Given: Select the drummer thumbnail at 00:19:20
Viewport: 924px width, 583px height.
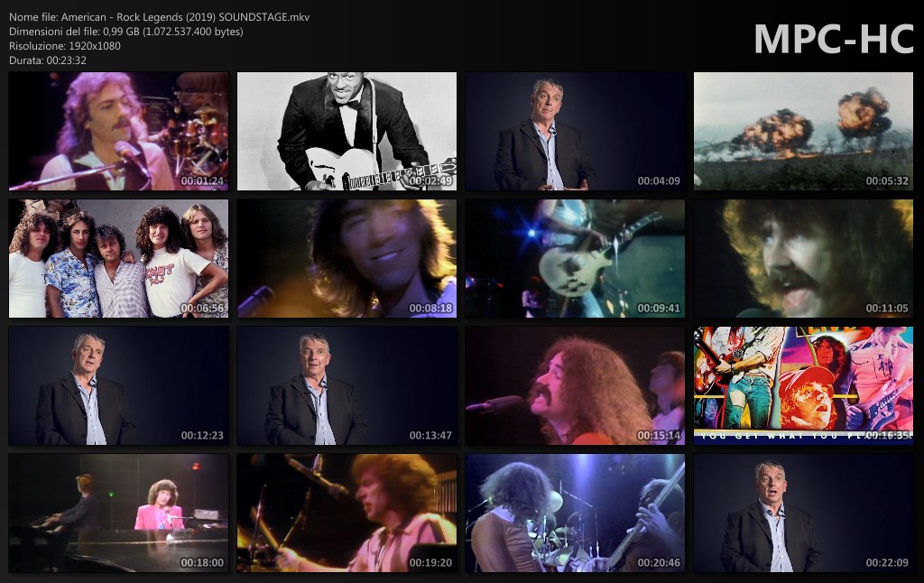Looking at the screenshot, I should [346, 514].
